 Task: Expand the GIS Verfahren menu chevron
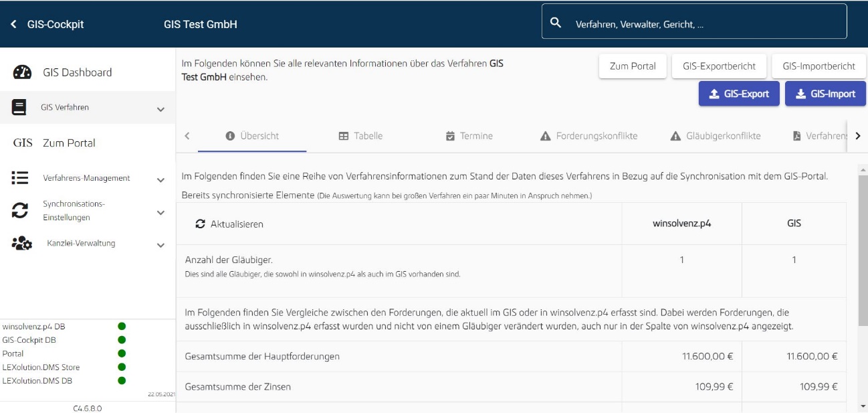pos(160,109)
